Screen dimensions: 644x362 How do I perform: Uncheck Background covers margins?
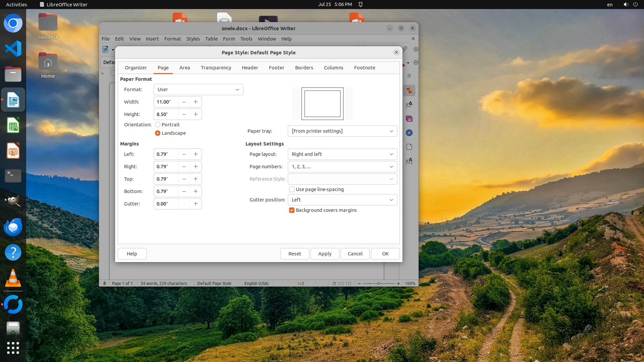coord(292,210)
